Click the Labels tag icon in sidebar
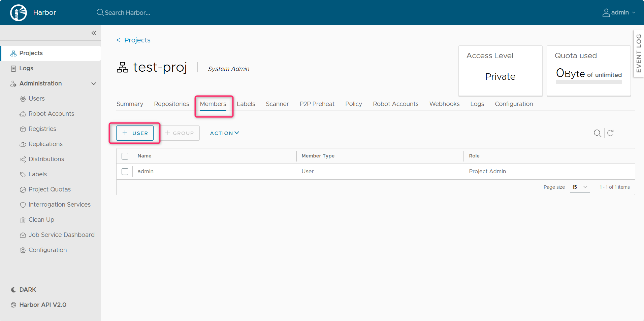This screenshot has height=321, width=644. 23,175
